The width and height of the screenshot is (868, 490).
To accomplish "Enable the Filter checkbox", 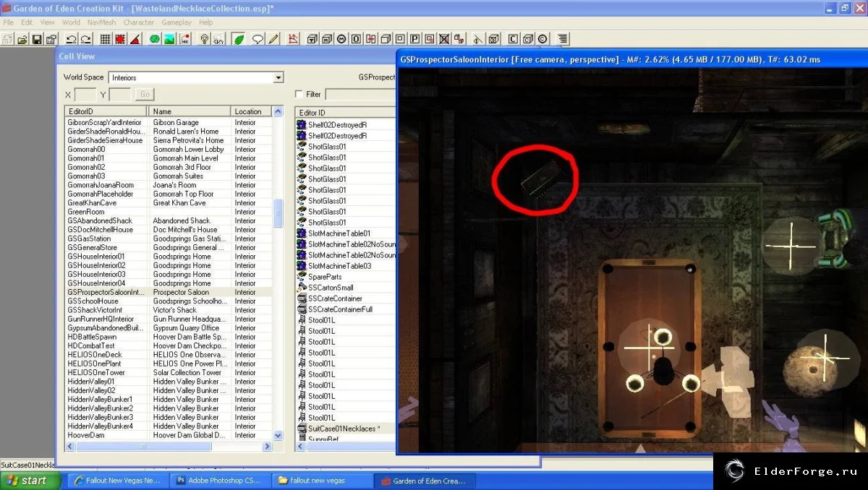I will click(299, 94).
